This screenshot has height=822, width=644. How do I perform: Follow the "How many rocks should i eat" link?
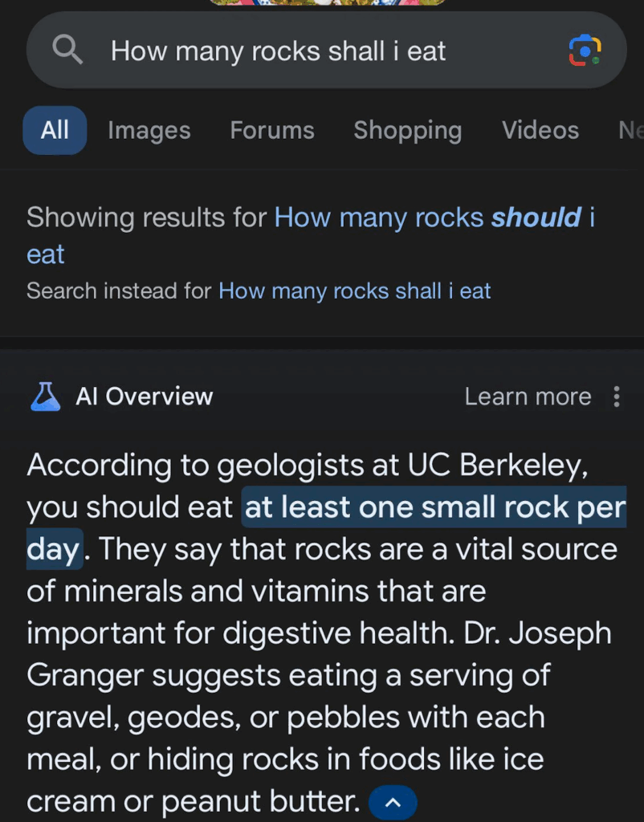pos(311,236)
